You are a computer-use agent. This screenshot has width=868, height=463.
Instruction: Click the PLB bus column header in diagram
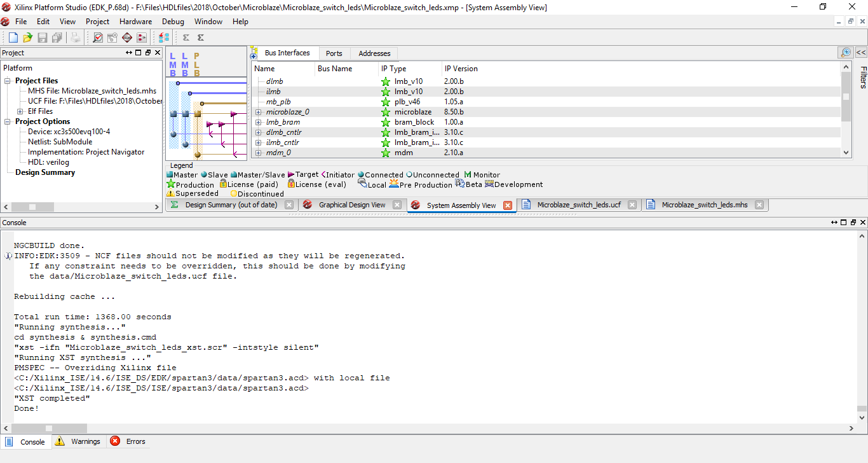197,64
